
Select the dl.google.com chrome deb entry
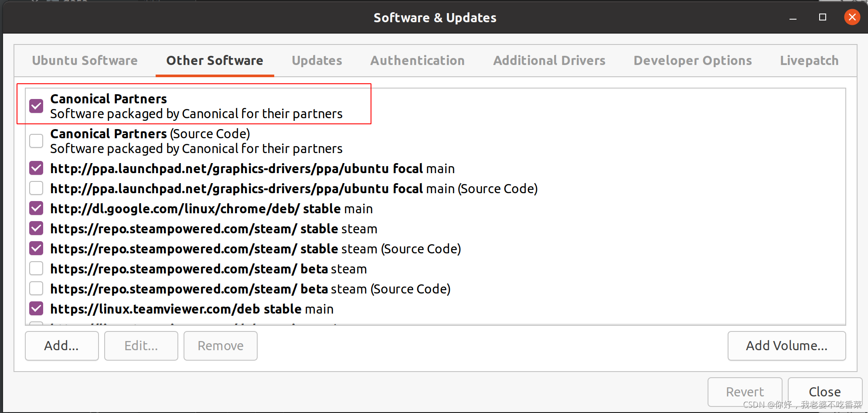coord(211,208)
